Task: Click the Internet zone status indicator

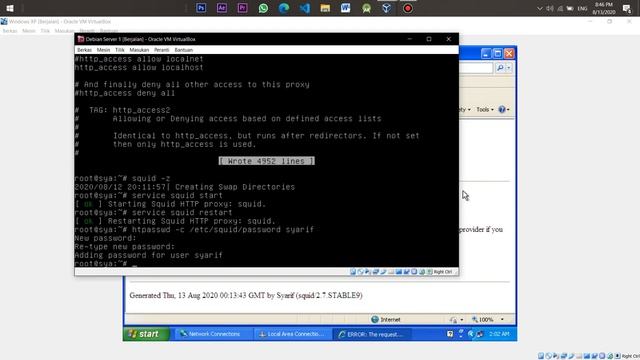Action: pos(386,320)
